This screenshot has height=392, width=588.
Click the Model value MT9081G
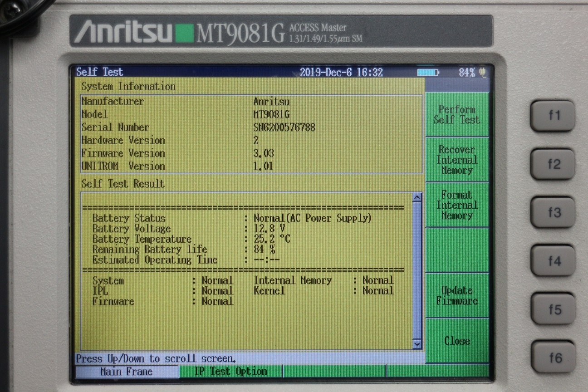271,114
